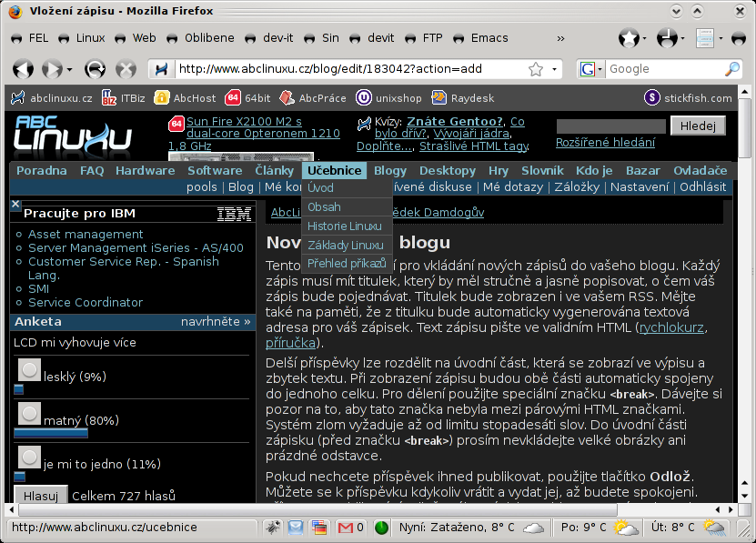Go back with the Back arrow button
The height and width of the screenshot is (543, 756).
[x=23, y=69]
